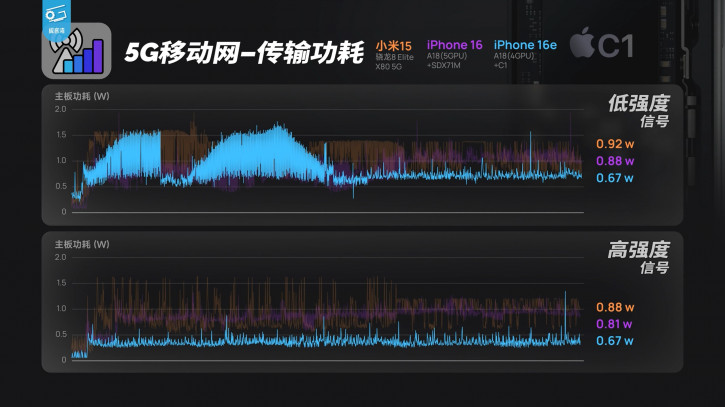Viewport: 725px width, 407px height.
Task: Select the 骁龙8 Elite X80 5G subtitle
Action: tap(394, 62)
